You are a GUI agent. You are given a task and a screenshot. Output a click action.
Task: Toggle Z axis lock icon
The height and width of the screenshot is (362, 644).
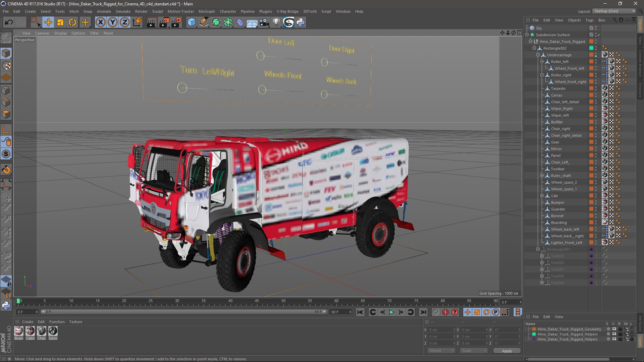coord(125,22)
